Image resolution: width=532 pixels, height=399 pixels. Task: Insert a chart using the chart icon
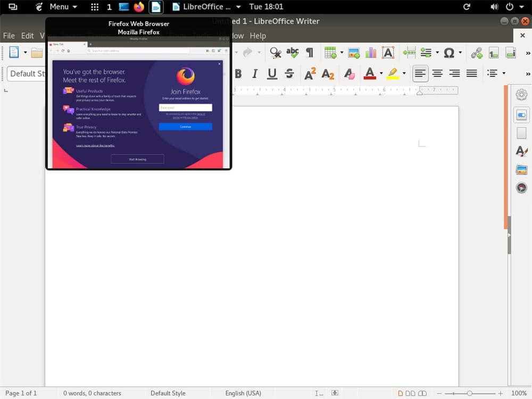pyautogui.click(x=370, y=53)
